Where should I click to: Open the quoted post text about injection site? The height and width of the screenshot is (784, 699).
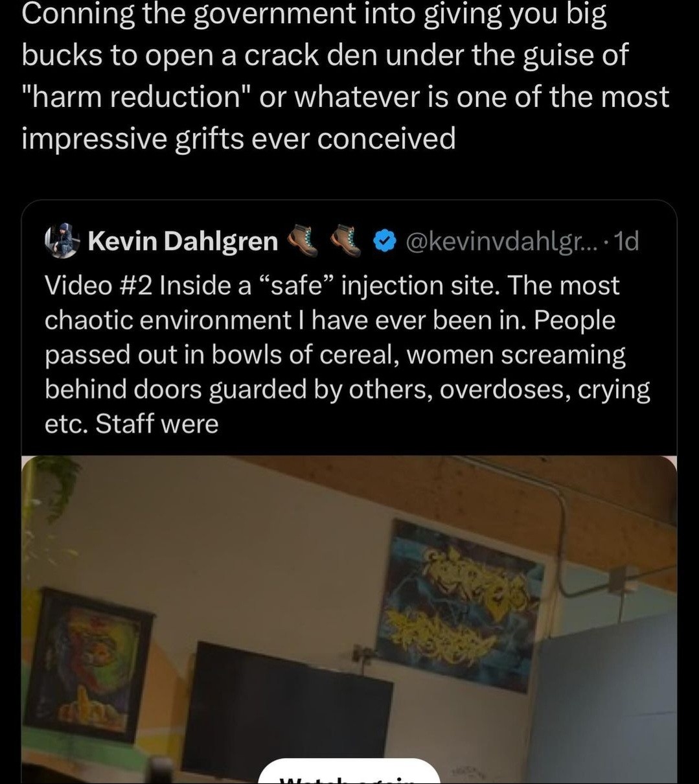(x=347, y=354)
